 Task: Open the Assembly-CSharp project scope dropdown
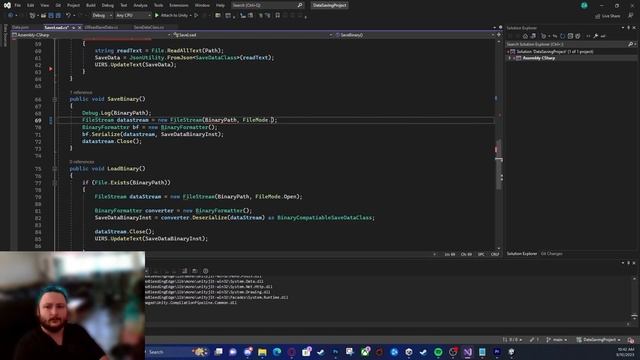tap(92, 35)
